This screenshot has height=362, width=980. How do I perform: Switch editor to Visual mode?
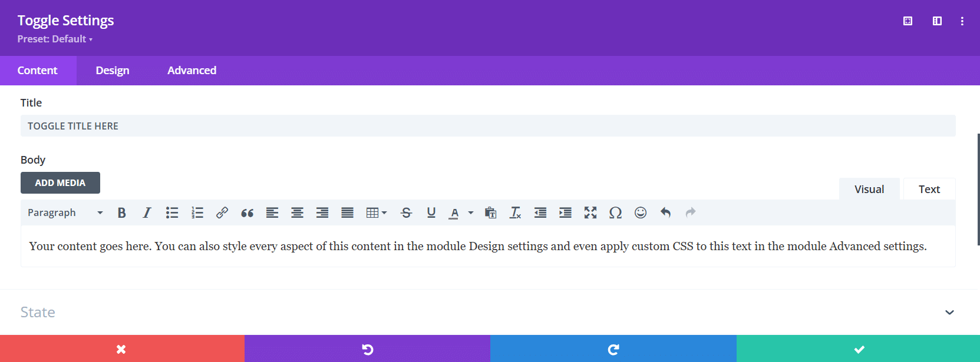click(869, 189)
